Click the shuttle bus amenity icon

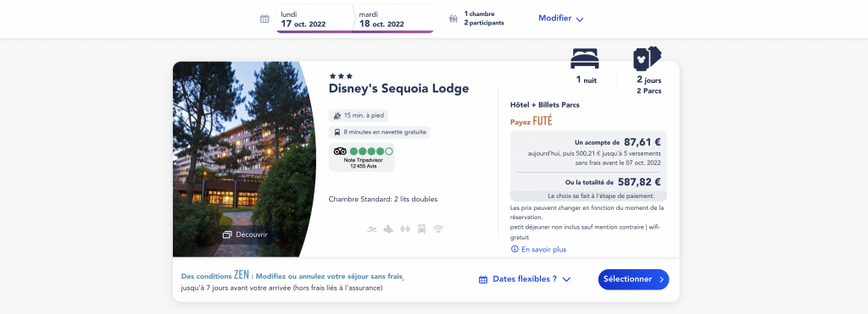pos(422,229)
